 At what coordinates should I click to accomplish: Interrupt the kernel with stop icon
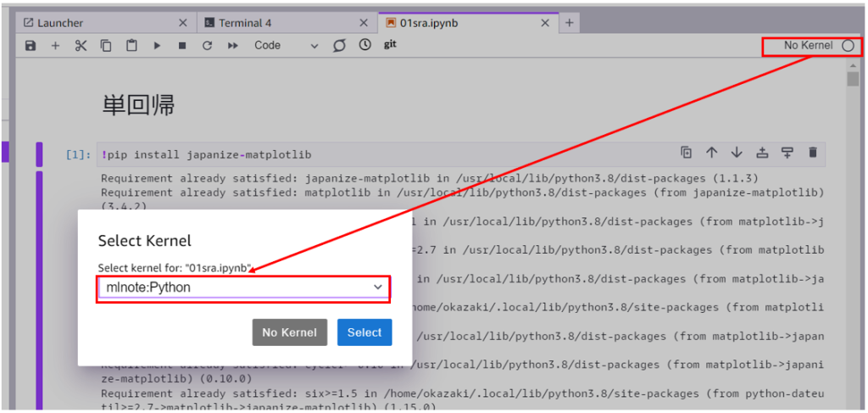pos(182,46)
